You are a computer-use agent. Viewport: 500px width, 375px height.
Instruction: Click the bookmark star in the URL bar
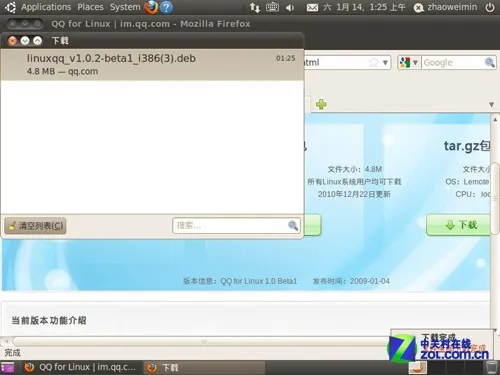pyautogui.click(x=374, y=62)
